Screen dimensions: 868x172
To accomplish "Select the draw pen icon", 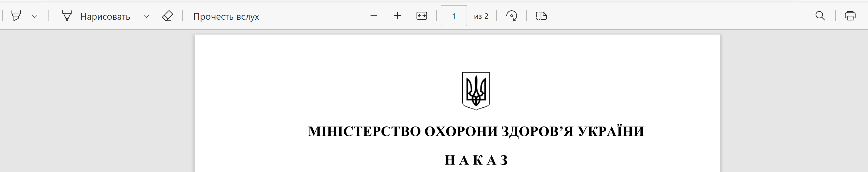I will [67, 16].
